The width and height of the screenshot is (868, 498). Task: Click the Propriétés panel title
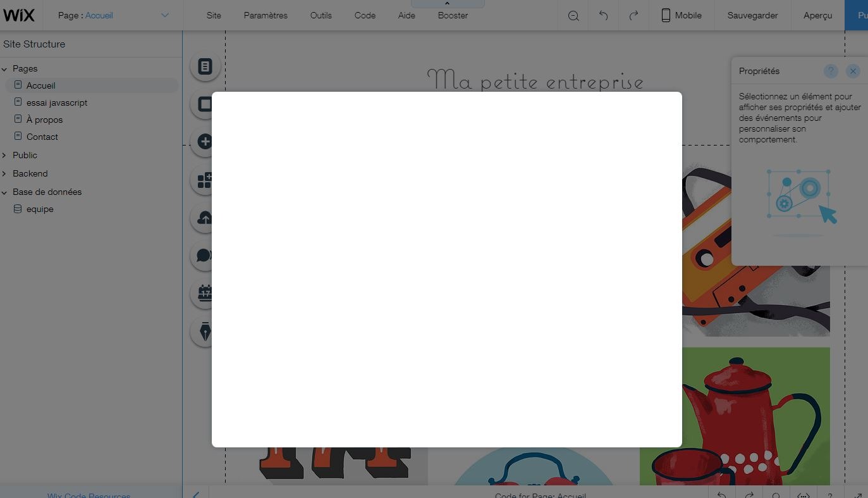[x=759, y=71]
